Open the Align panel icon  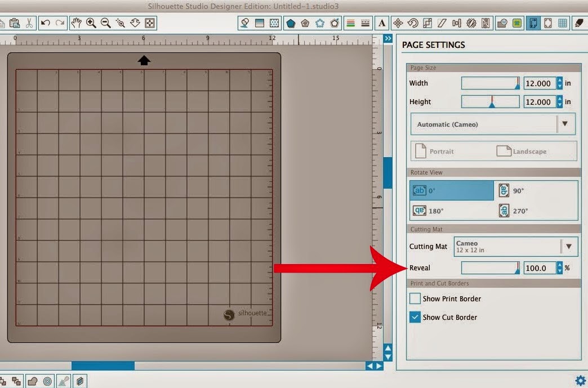tap(456, 23)
